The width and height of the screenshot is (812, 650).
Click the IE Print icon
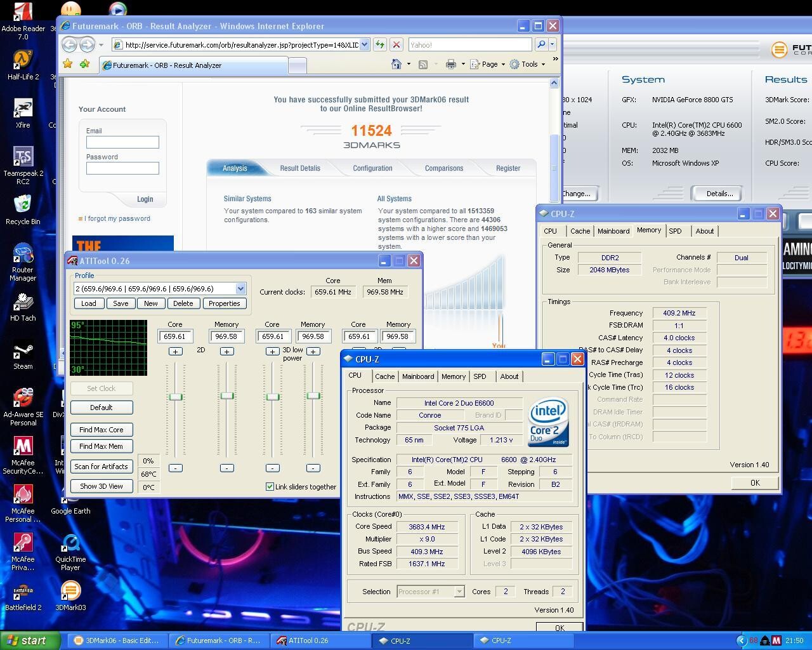(450, 64)
